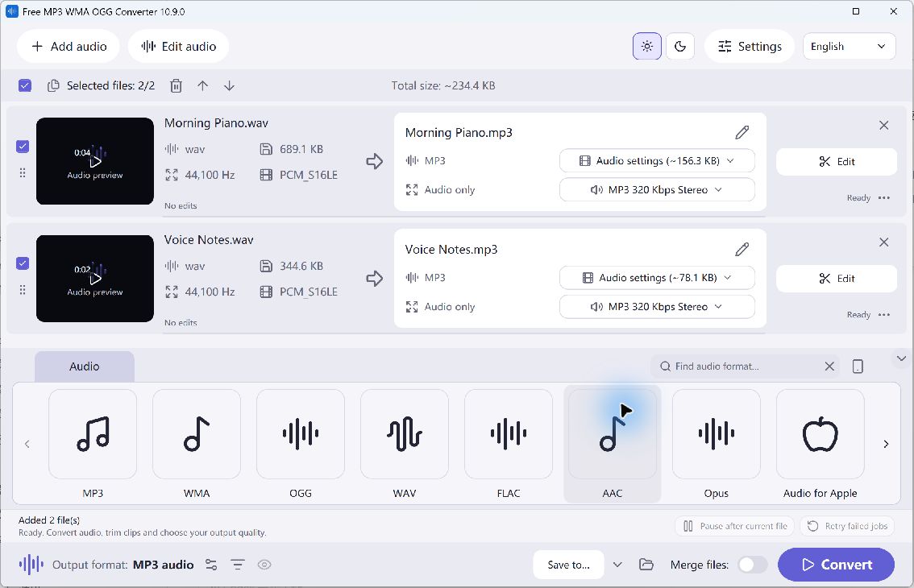Remove Morning Piano file with X
Screen dimensions: 914x588
click(x=883, y=126)
